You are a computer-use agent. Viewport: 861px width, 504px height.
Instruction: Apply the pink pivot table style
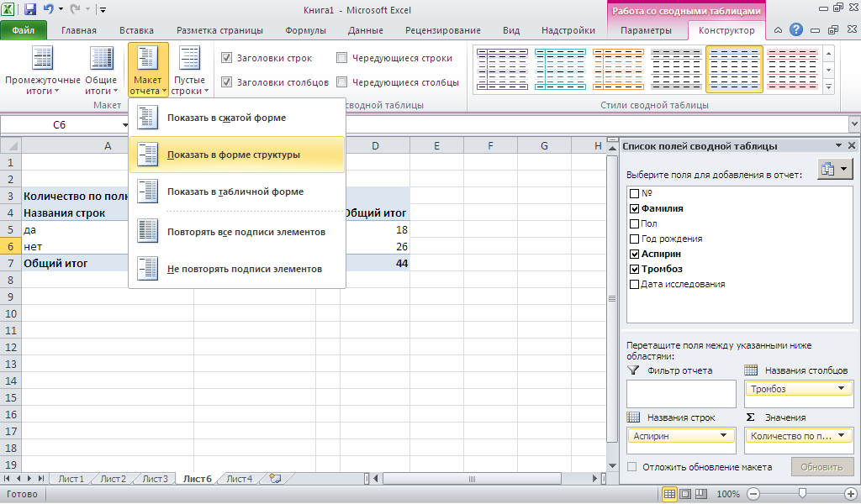point(792,69)
